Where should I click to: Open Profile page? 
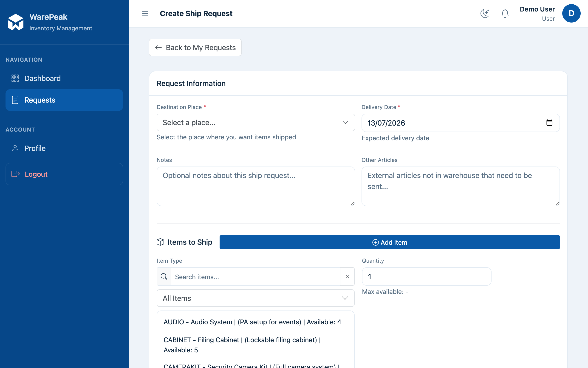[64, 148]
